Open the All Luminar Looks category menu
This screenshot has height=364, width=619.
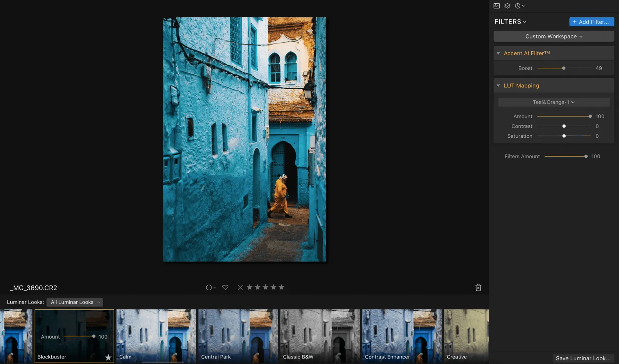[x=75, y=302]
